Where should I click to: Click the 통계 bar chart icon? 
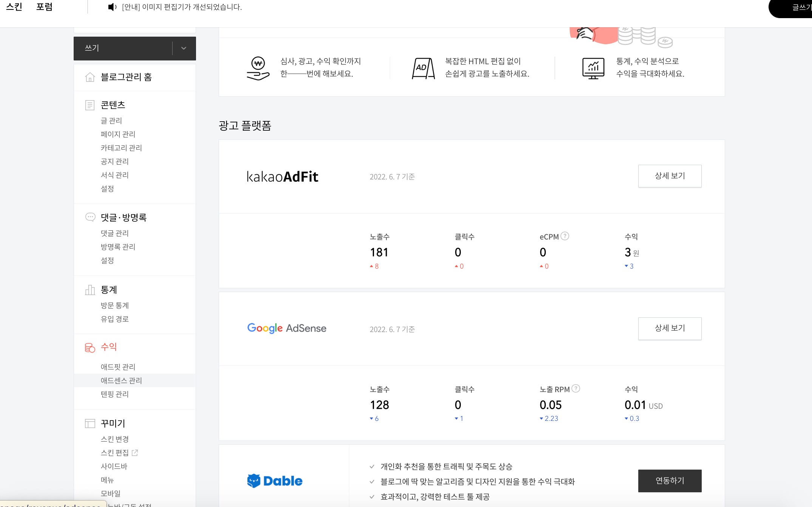pos(90,290)
